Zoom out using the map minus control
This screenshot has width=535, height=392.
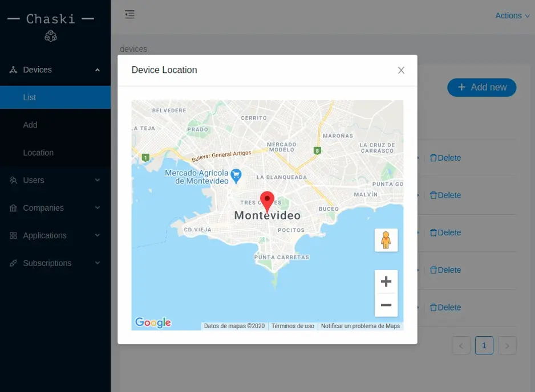click(386, 304)
